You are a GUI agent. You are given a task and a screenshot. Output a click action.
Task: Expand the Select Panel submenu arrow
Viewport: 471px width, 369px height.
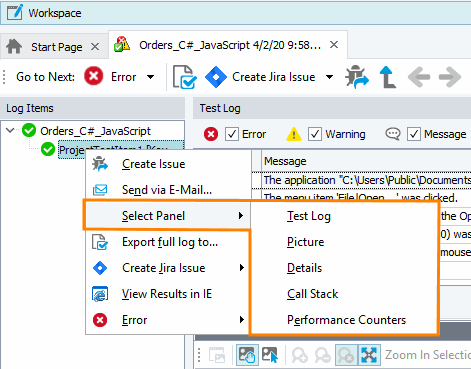pos(241,216)
